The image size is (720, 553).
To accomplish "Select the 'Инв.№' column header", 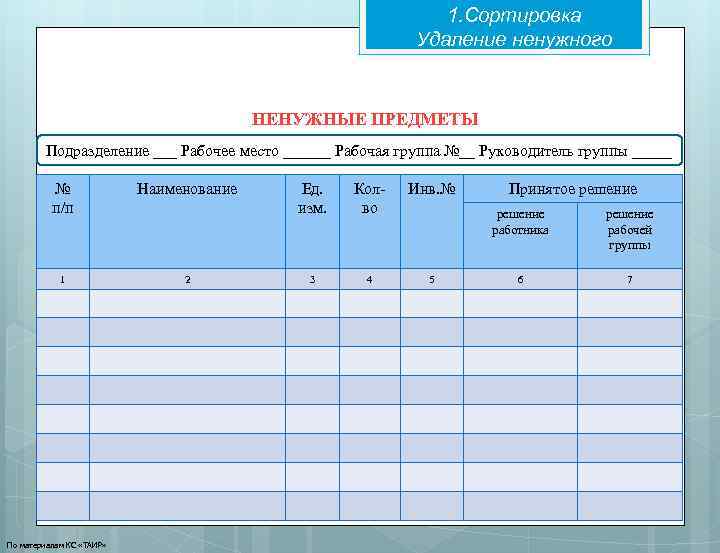I will pyautogui.click(x=432, y=221).
